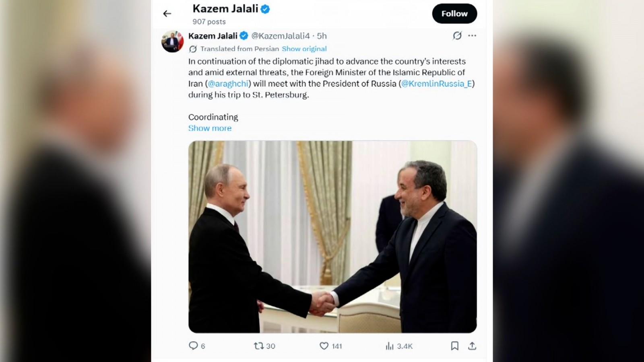This screenshot has height=362, width=644.
Task: Click the share upload icon
Action: pos(472,346)
